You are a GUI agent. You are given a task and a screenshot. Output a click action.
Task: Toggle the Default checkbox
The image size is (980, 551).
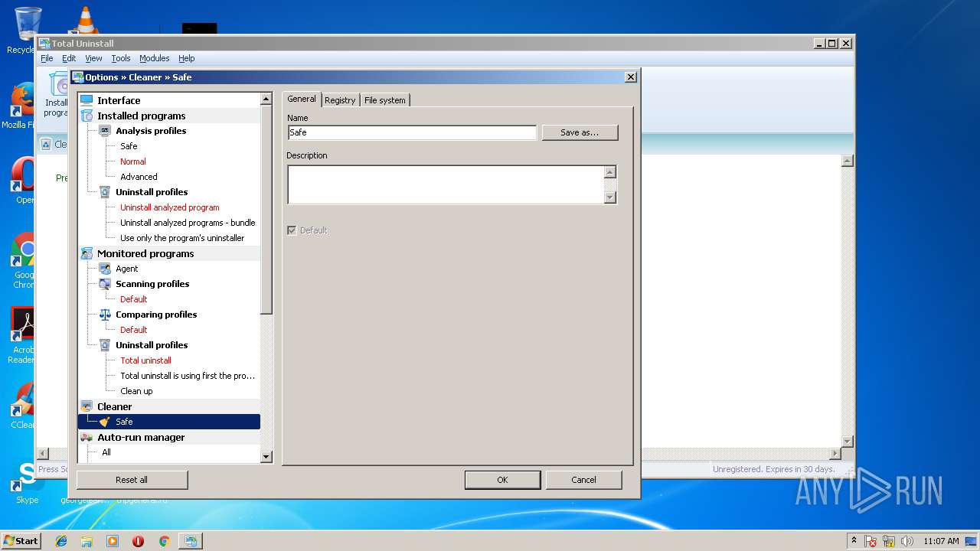[292, 230]
